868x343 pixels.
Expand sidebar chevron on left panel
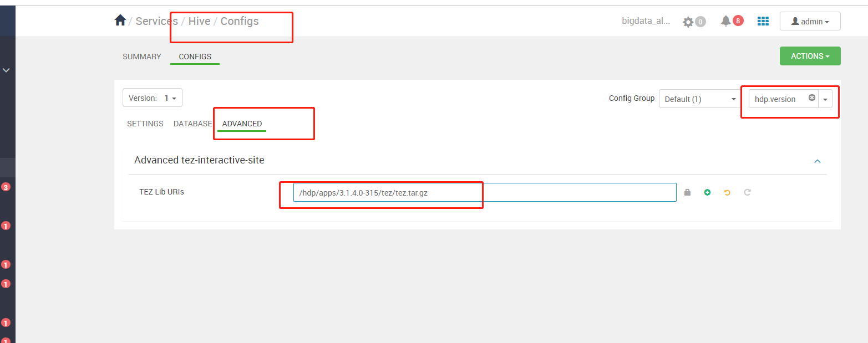[x=7, y=70]
